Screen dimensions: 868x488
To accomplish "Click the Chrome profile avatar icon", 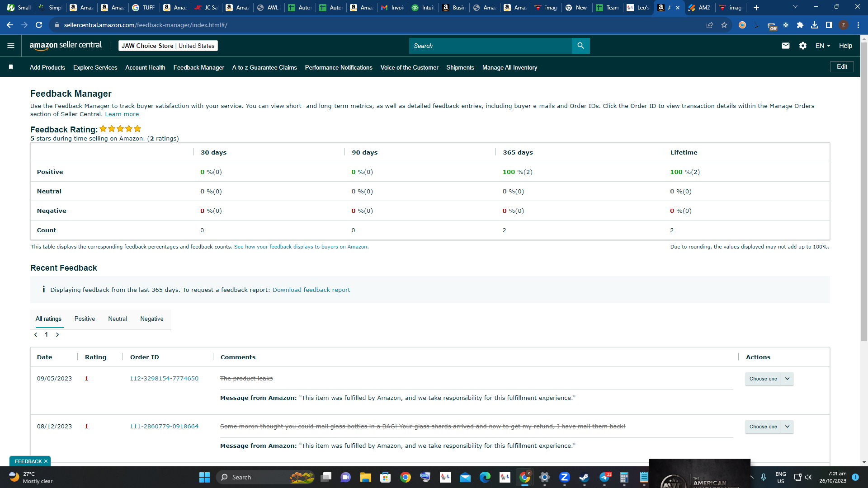I will pos(844,25).
